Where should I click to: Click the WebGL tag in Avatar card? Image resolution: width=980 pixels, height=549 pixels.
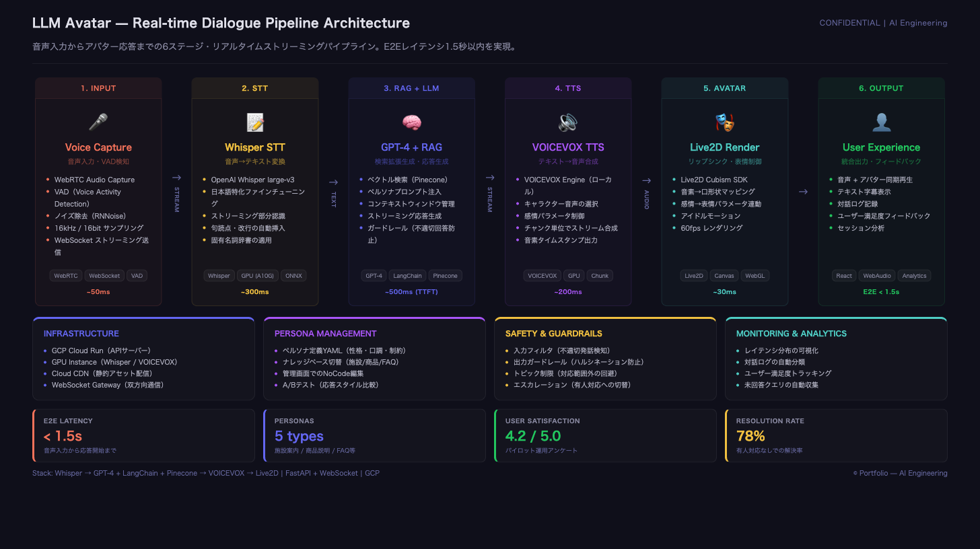pyautogui.click(x=755, y=276)
